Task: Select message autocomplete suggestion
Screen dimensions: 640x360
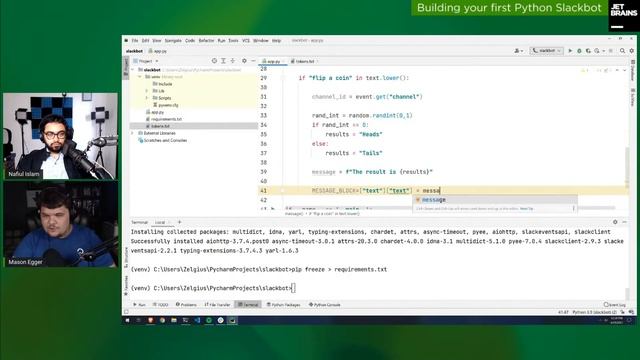Action: (495, 200)
